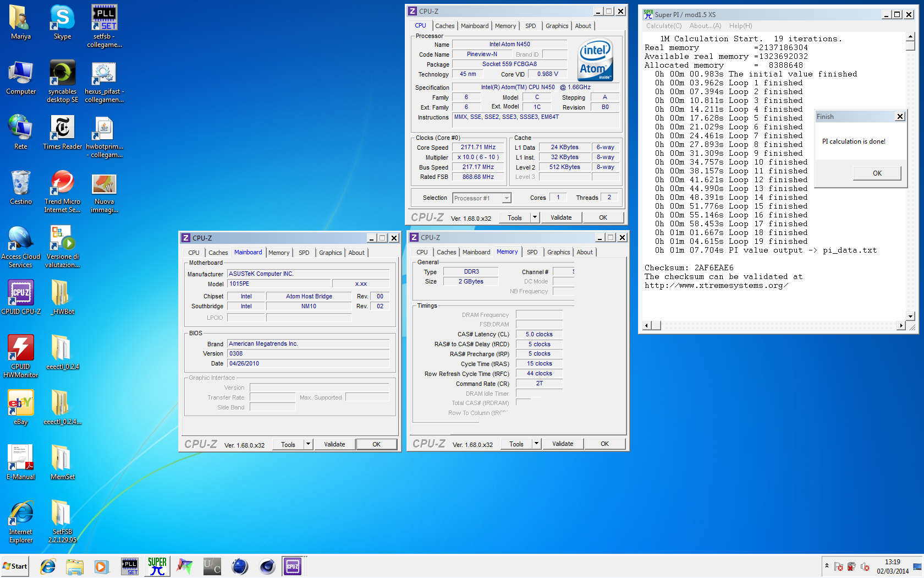
Task: Click Validate in Mainboard CPU-Z window
Action: (334, 444)
